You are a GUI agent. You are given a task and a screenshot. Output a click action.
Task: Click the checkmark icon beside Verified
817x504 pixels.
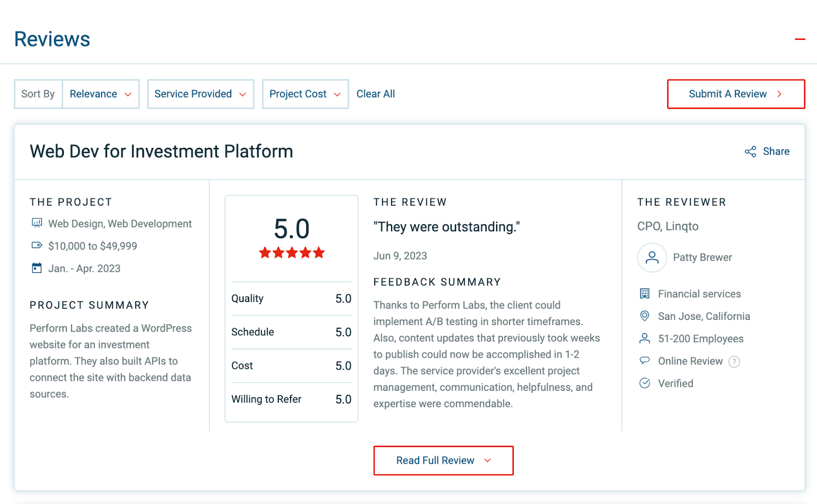pos(645,383)
